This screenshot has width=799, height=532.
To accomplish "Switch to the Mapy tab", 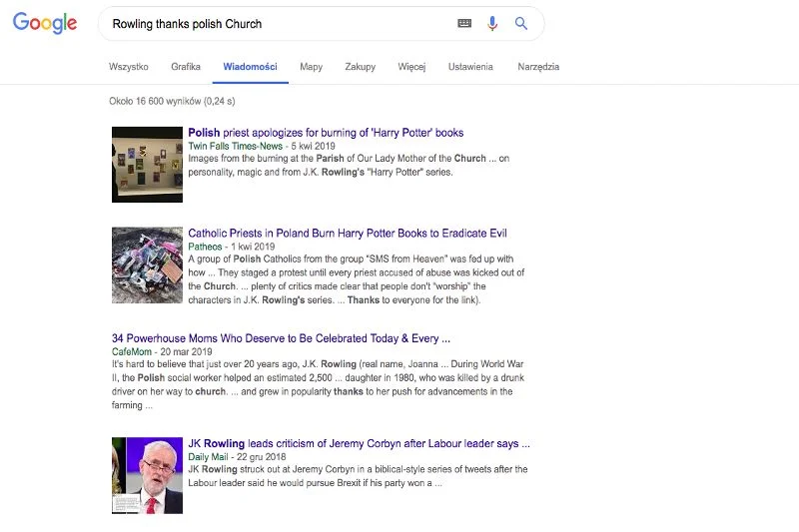I will (x=311, y=67).
